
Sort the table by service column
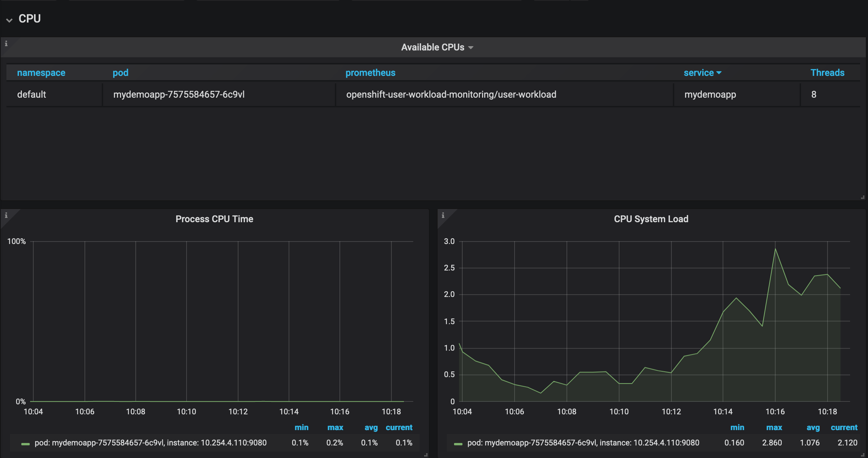point(698,73)
